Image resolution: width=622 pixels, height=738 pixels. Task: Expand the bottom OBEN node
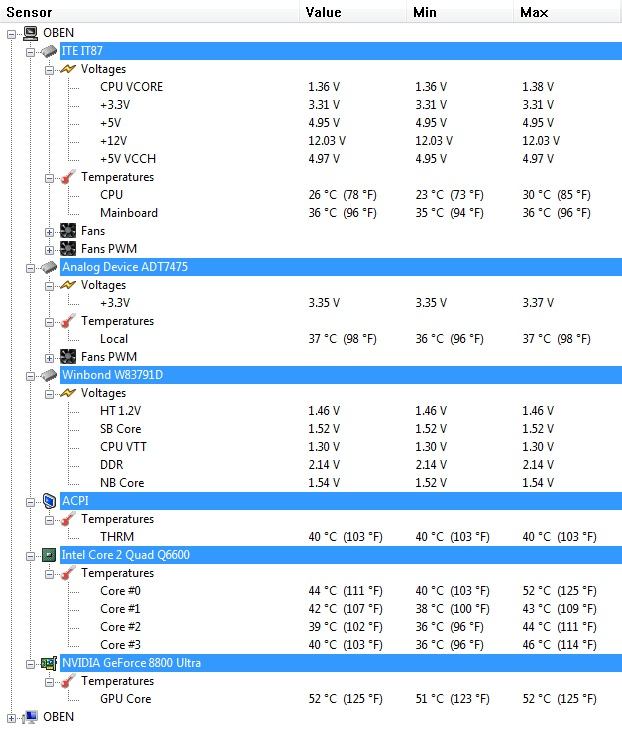tap(11, 718)
